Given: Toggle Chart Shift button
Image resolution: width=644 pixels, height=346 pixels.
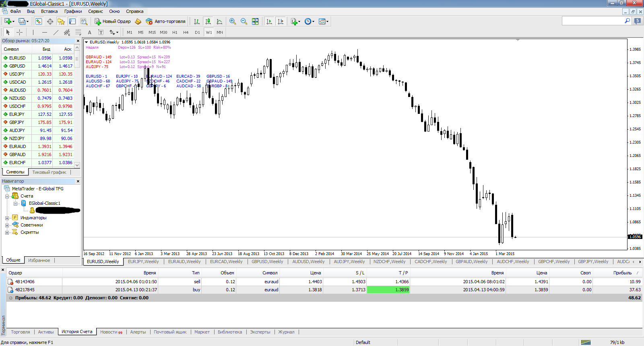Looking at the screenshot, I should pyautogui.click(x=281, y=21).
